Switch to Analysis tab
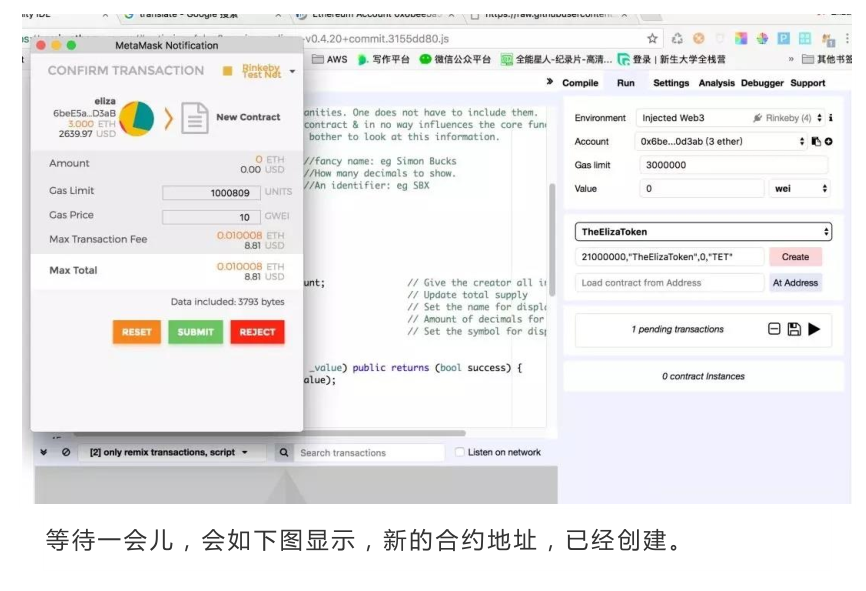Viewport: 866px width, 591px height. 716,83
